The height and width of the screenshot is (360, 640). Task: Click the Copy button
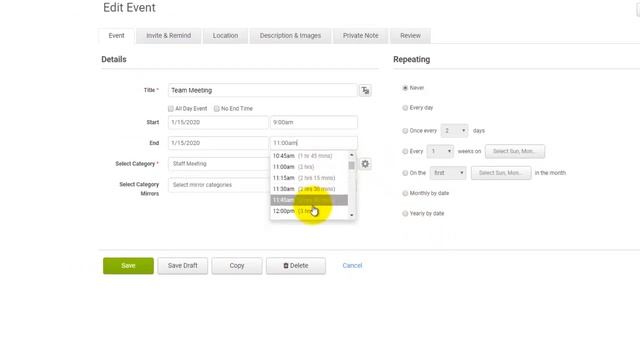pyautogui.click(x=237, y=266)
